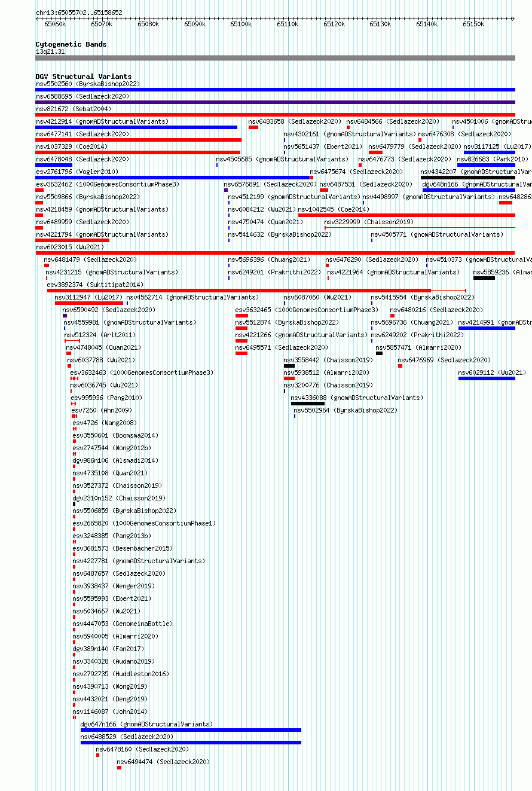This screenshot has width=532, height=791.
Task: Click the nsv6494474 (Sedlazeck2020) label
Action: click(164, 762)
